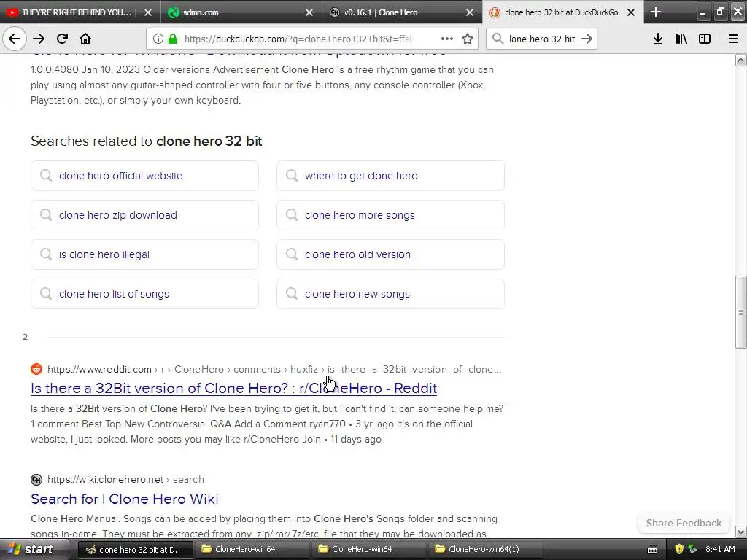Search where to get clone hero suggestion

point(390,176)
